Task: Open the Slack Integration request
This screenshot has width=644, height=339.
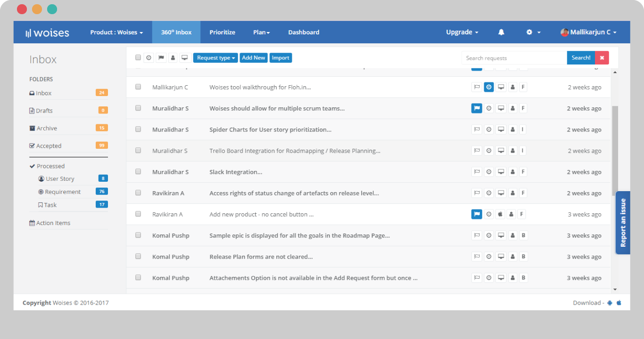Action: 236,172
